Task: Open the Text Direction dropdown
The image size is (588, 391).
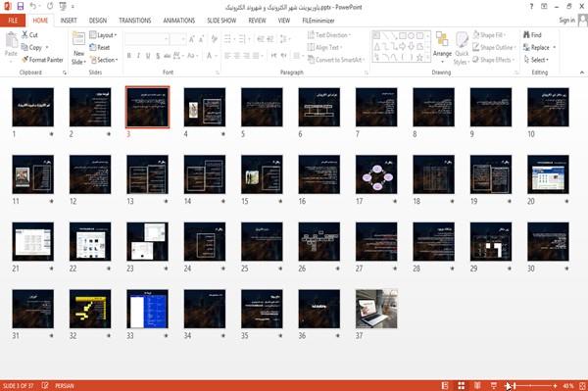Action: [329, 35]
